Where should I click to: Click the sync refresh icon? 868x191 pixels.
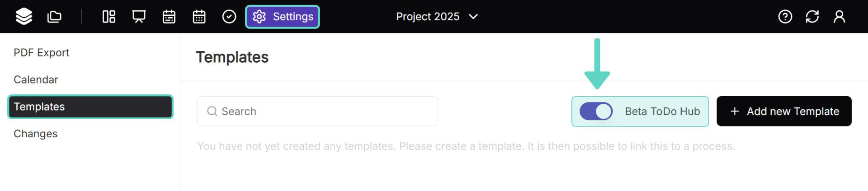click(x=812, y=17)
